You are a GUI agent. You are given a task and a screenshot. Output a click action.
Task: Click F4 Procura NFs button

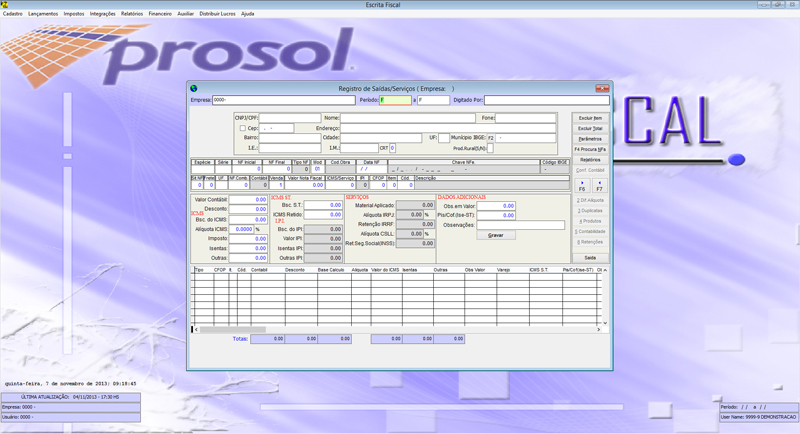coord(590,149)
